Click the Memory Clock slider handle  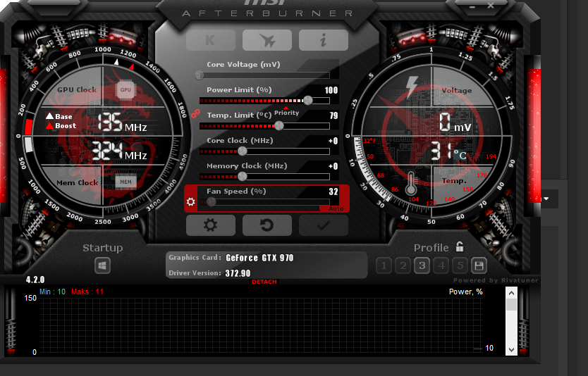(x=243, y=177)
